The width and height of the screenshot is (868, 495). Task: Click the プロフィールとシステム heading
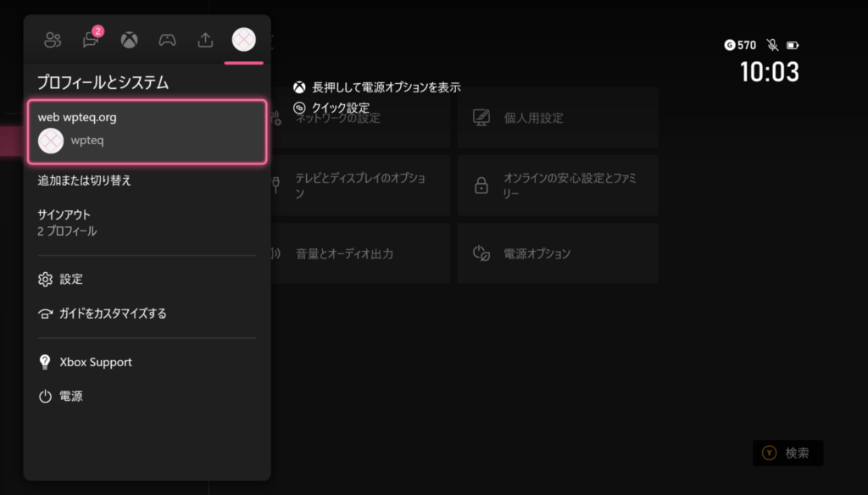pos(103,82)
